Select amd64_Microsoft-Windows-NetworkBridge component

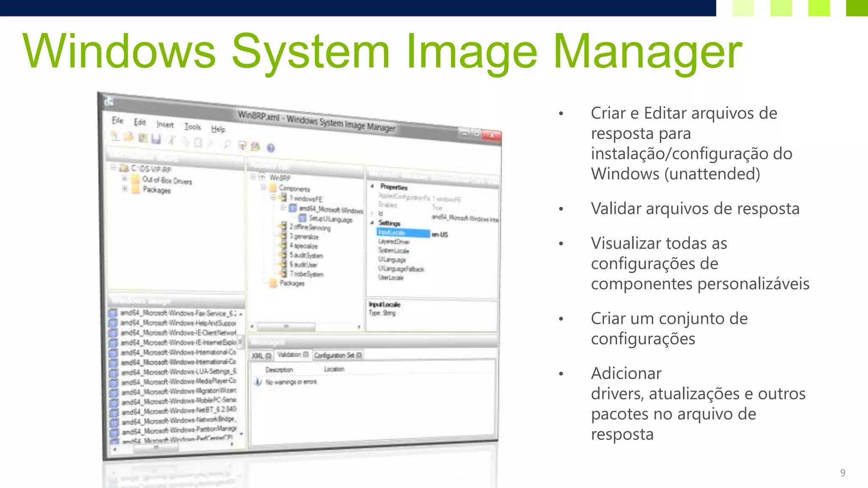(179, 420)
